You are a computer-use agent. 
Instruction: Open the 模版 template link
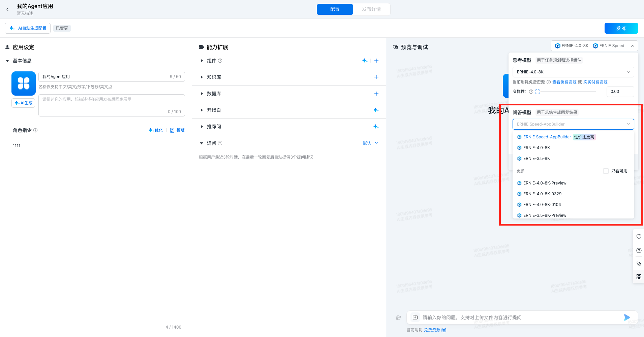177,130
